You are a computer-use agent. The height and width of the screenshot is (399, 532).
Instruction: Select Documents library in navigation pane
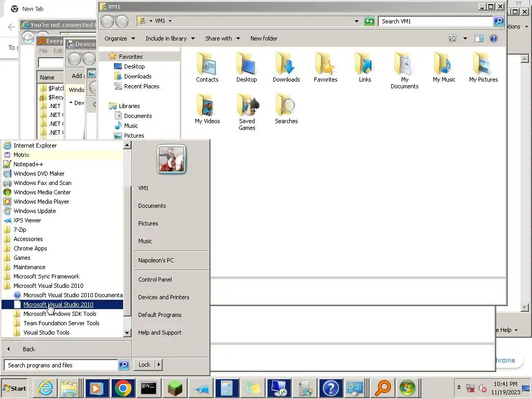click(138, 116)
